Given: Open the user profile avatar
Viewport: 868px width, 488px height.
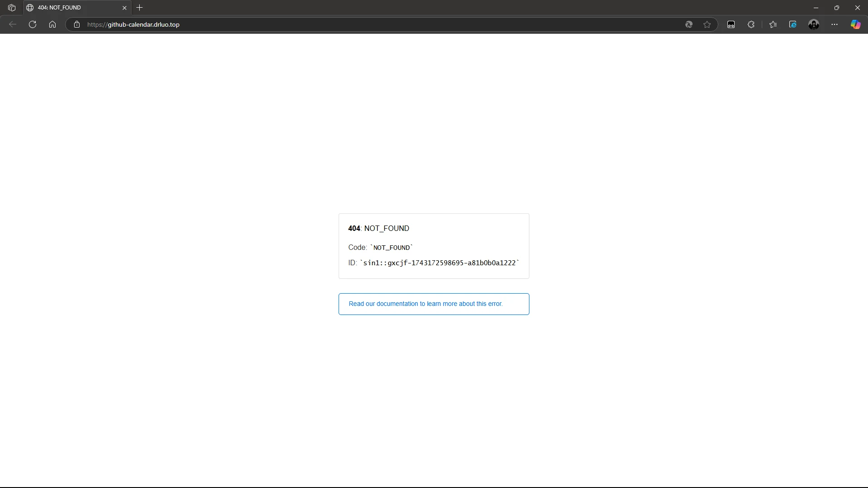Looking at the screenshot, I should 814,24.
